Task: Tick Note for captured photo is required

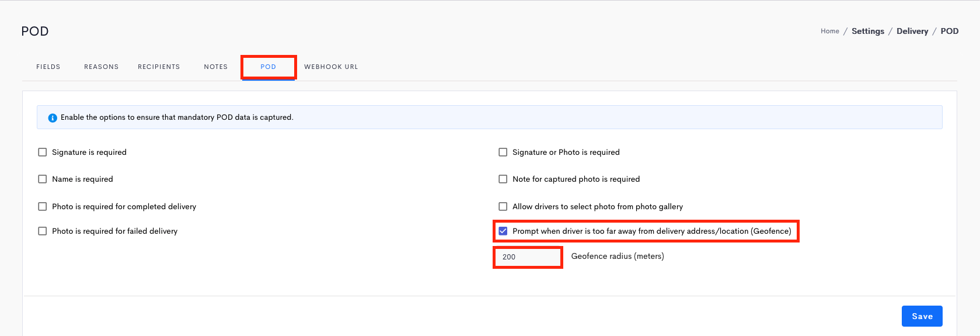Action: pos(503,179)
